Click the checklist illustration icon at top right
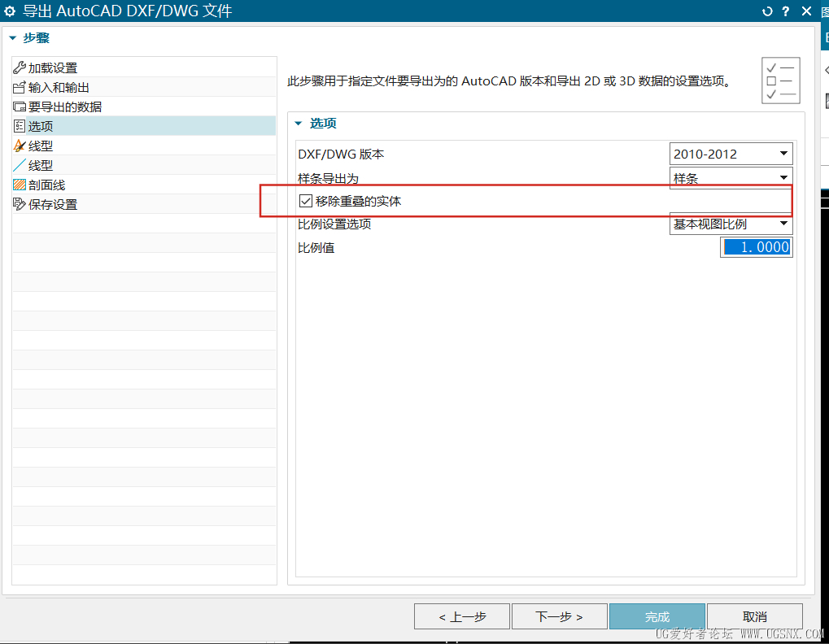The width and height of the screenshot is (829, 644). tap(780, 80)
